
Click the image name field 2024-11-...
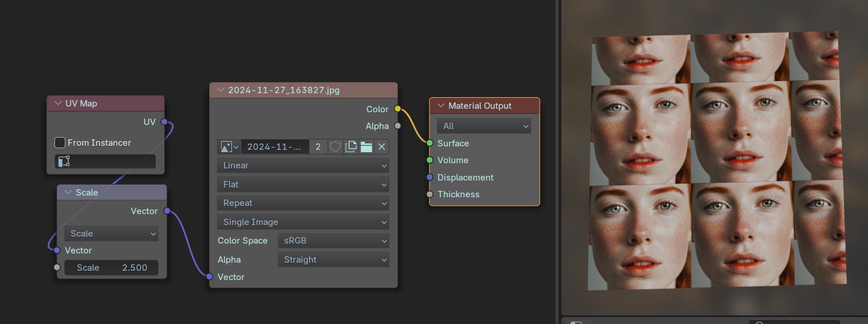pos(275,147)
